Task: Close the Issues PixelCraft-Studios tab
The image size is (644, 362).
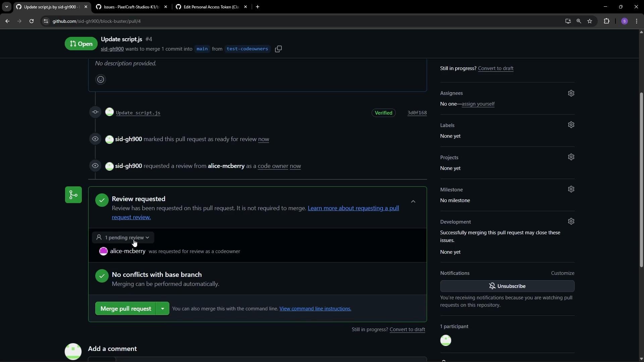Action: [x=166, y=7]
